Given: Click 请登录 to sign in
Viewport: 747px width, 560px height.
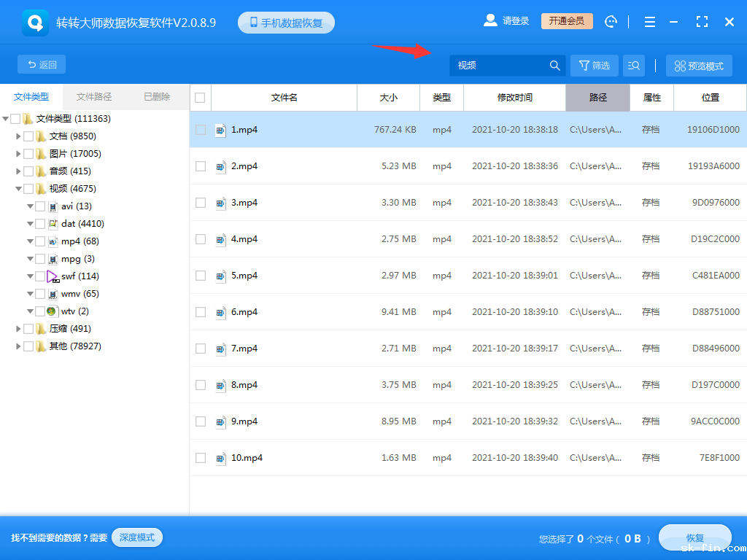Looking at the screenshot, I should [x=516, y=20].
